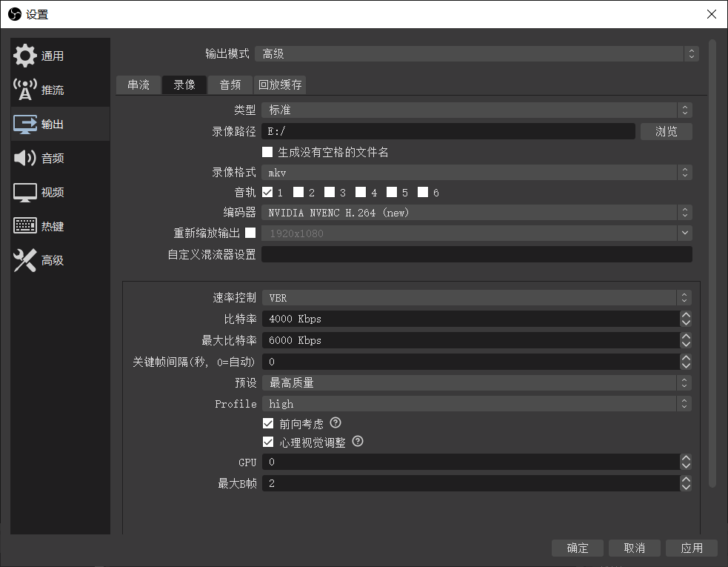Enable 重新缩放输出 rescale output checkbox
This screenshot has width=728, height=567.
pyautogui.click(x=250, y=233)
